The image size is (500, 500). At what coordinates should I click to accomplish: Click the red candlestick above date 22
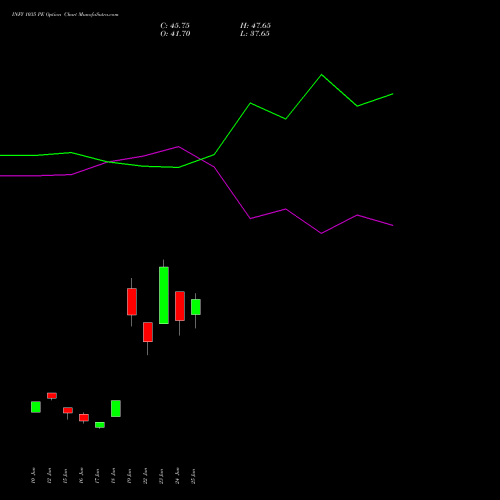pos(148,332)
